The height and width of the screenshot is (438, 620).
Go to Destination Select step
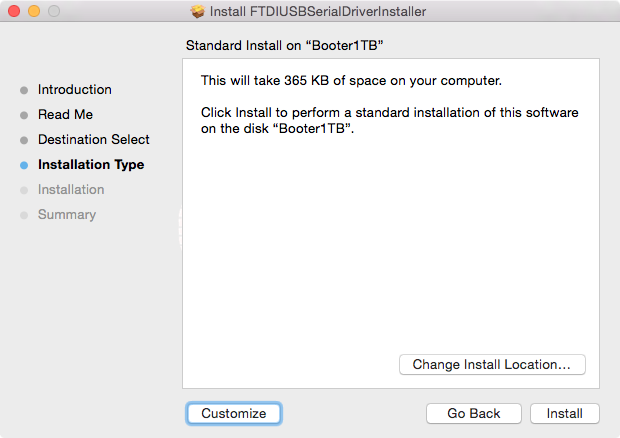[x=94, y=140]
